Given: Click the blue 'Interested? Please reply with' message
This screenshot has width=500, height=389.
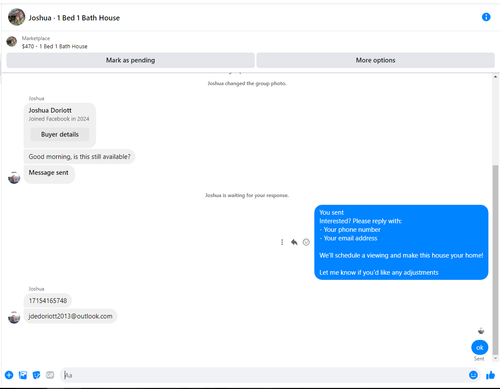Looking at the screenshot, I should pyautogui.click(x=401, y=242).
